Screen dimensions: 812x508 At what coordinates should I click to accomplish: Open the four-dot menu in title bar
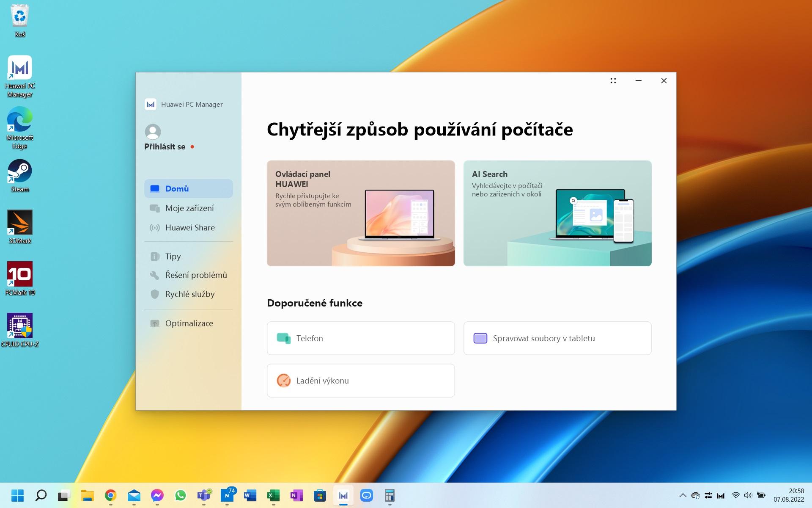613,80
